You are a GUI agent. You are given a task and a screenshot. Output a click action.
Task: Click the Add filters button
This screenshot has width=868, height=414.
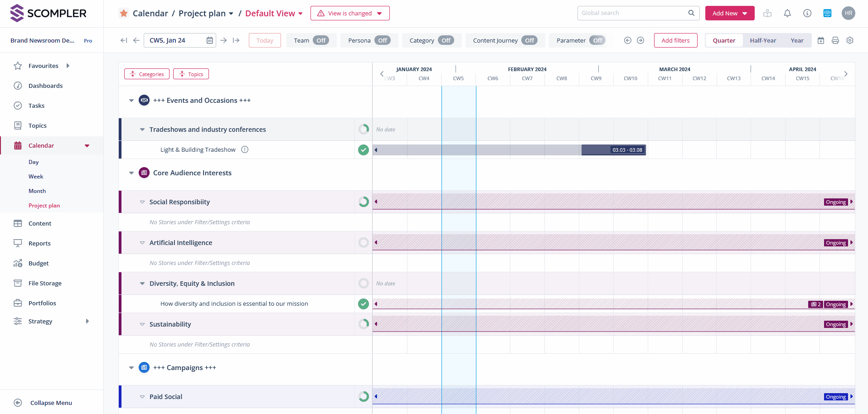click(x=675, y=40)
